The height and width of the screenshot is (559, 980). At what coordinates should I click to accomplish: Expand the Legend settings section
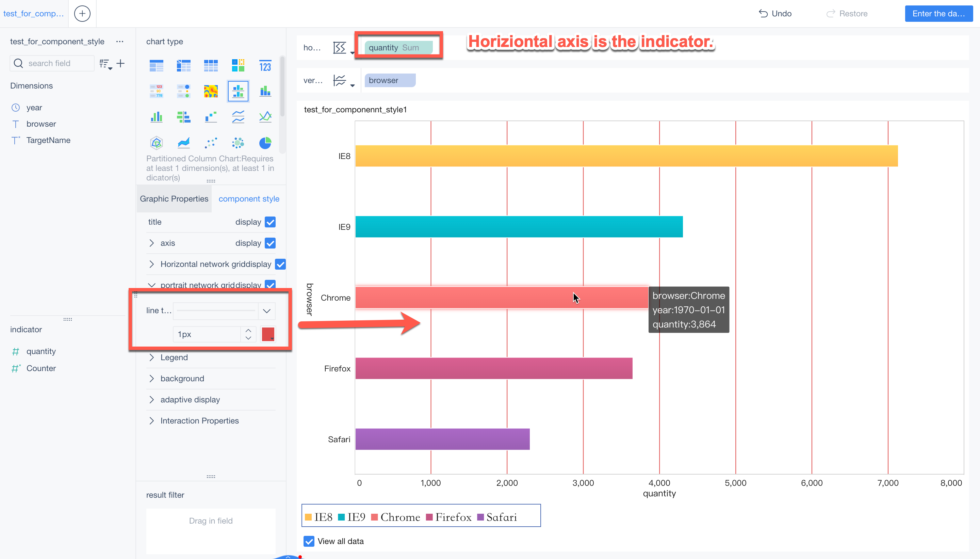tap(151, 357)
